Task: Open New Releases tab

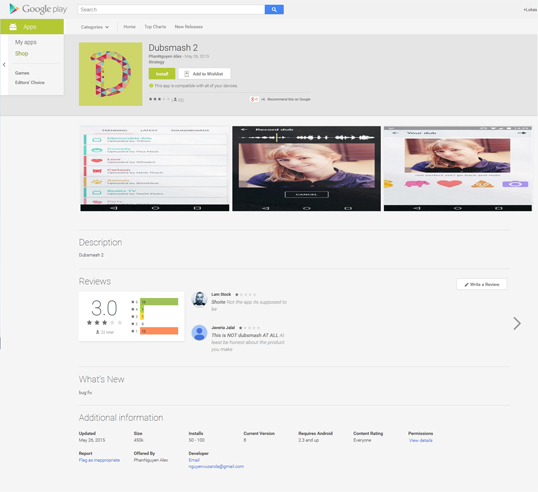Action: click(189, 27)
